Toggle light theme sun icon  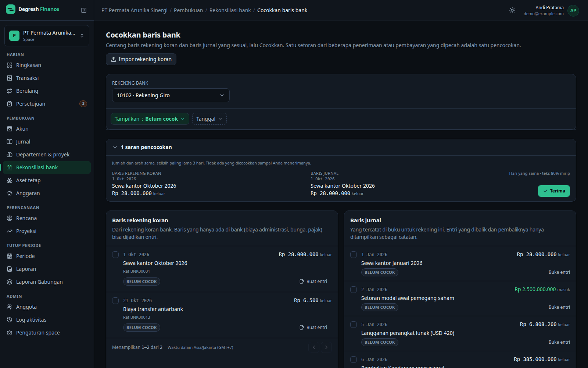(512, 10)
